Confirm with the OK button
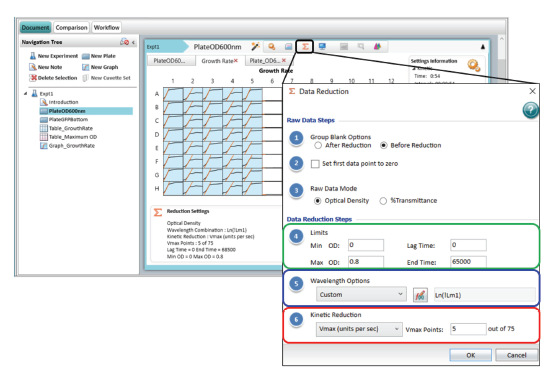This screenshot has height=379, width=549. (471, 355)
